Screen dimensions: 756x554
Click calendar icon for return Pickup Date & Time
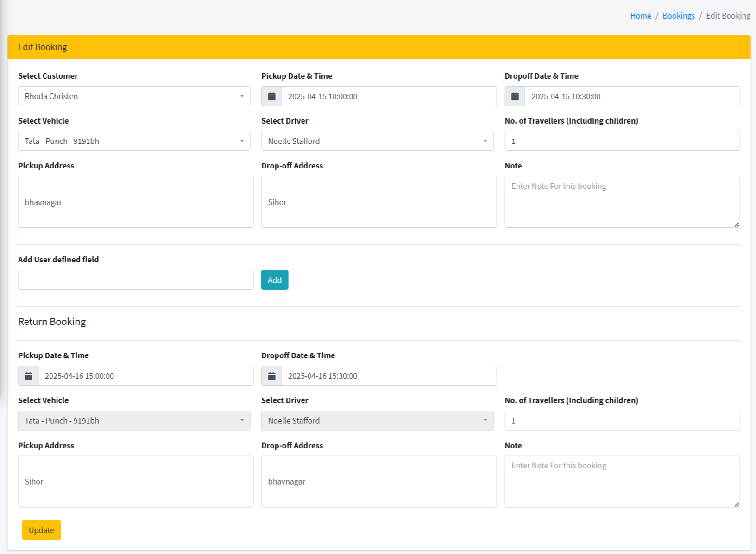(28, 376)
